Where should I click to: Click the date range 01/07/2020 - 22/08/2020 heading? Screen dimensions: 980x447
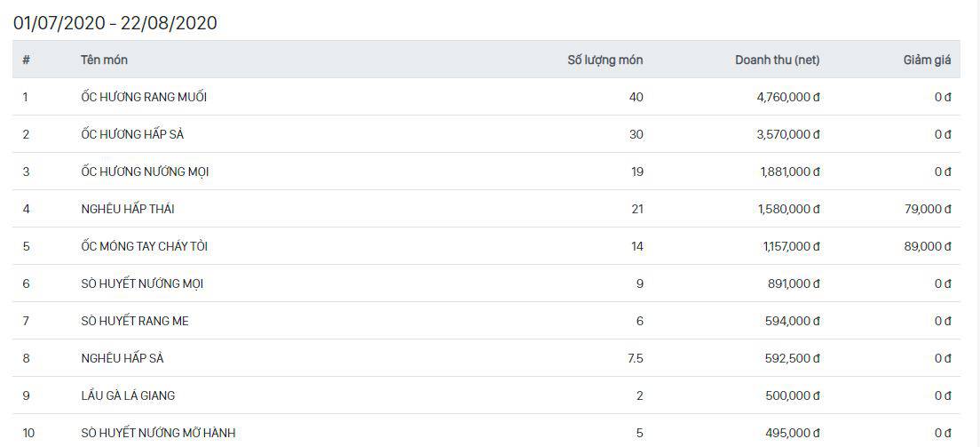[x=115, y=23]
